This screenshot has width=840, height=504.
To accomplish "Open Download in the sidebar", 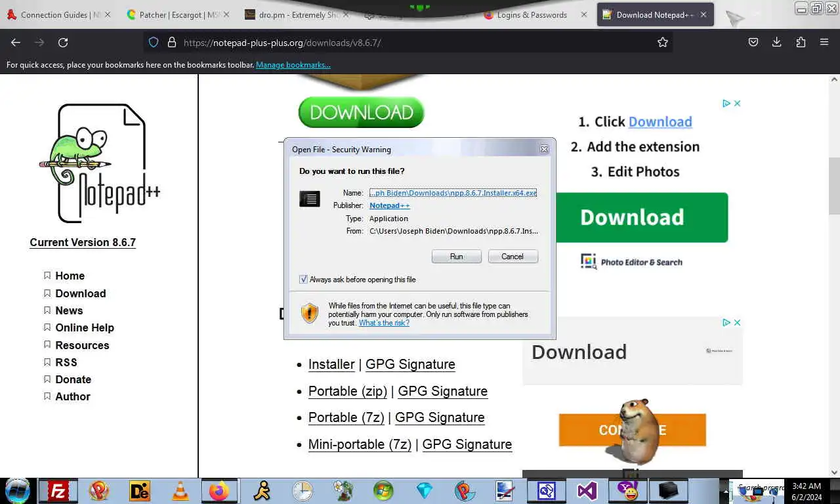I will pos(81,293).
